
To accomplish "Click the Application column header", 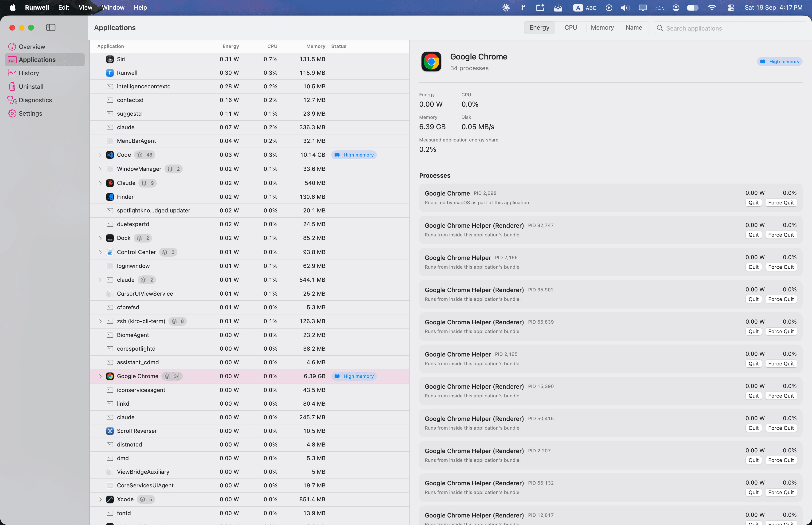I will pyautogui.click(x=110, y=46).
